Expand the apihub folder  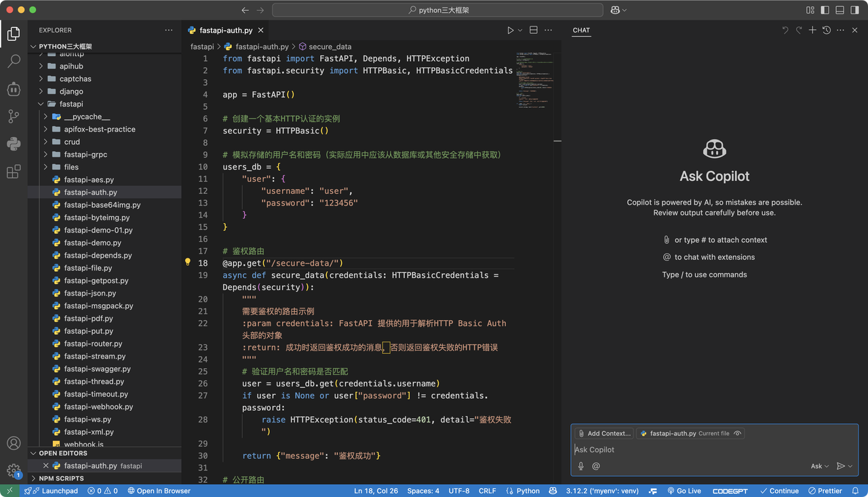104,66
